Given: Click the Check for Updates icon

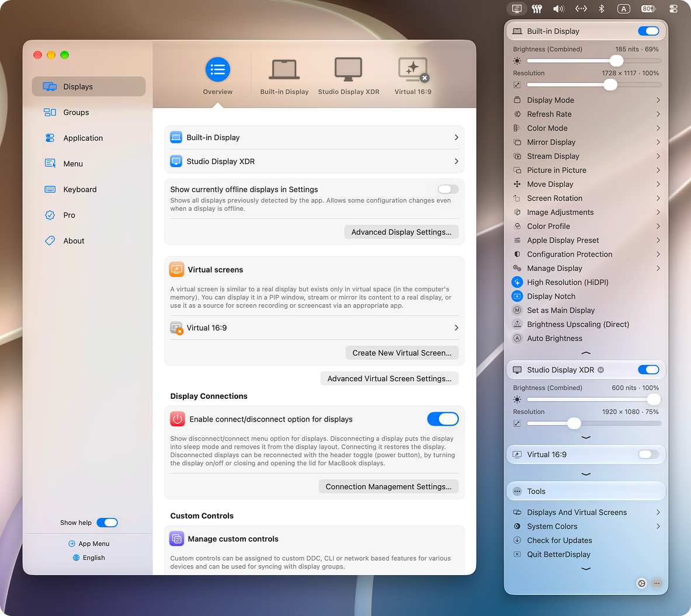Looking at the screenshot, I should point(517,540).
